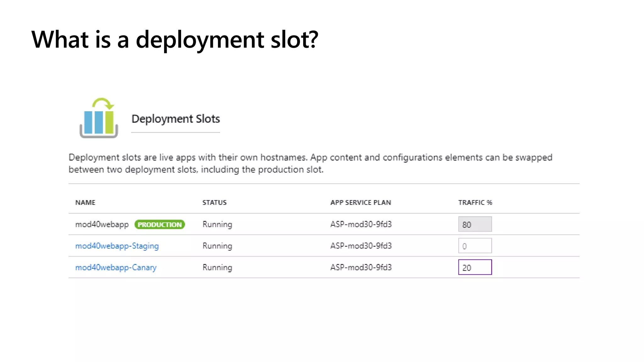Select Running status in mod40webapp production row
Screen dimensions: 644x362
click(217, 224)
